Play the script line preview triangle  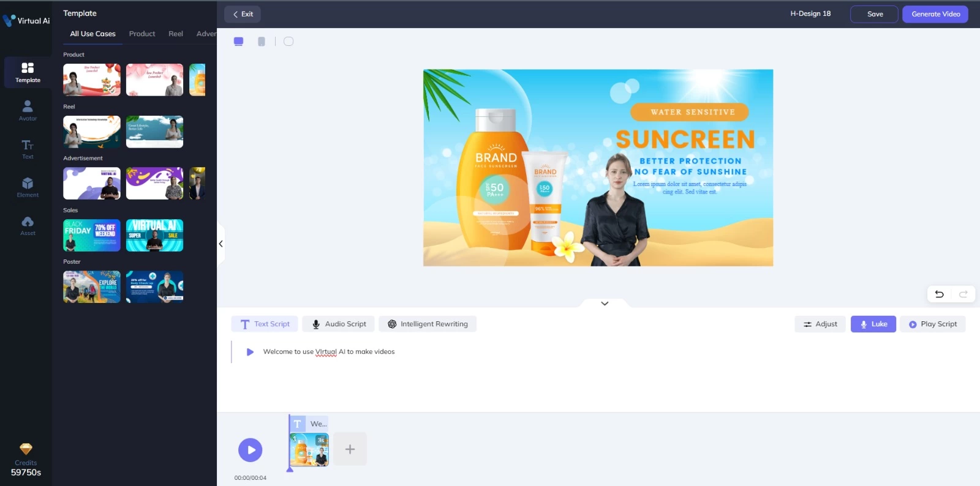(250, 352)
